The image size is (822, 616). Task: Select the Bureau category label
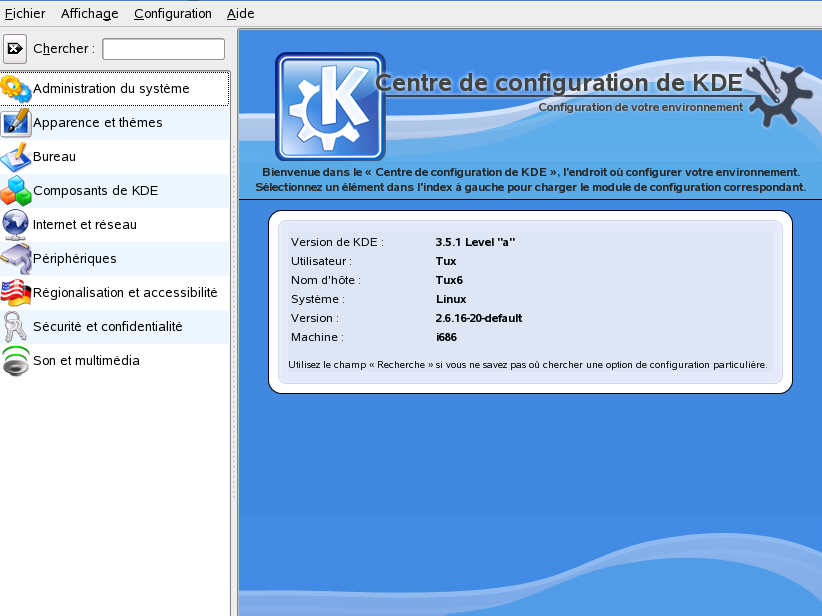(55, 157)
